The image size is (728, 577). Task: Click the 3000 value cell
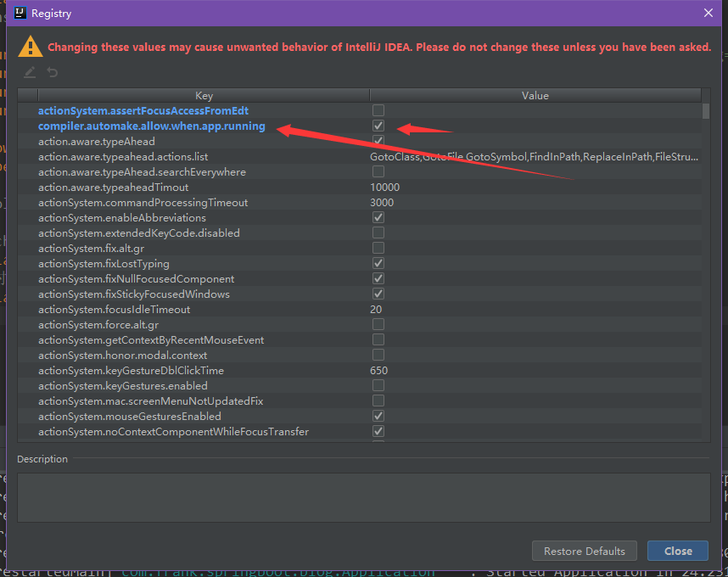point(382,203)
